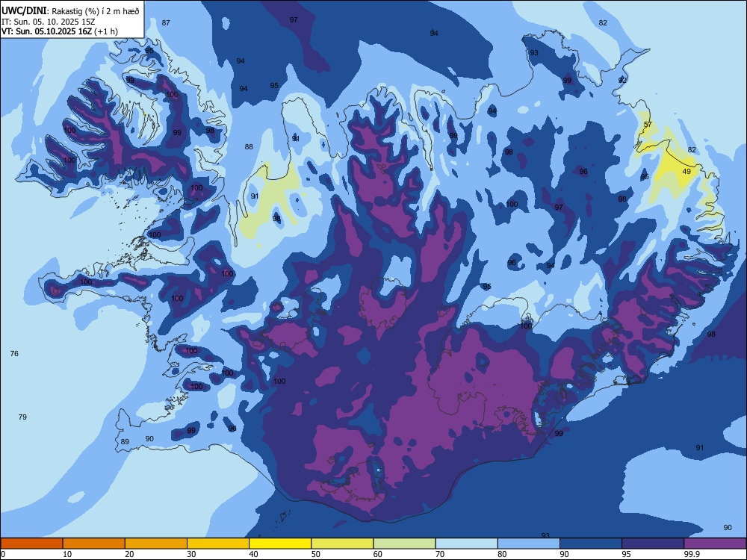The height and width of the screenshot is (560, 747).
Task: Click the map value '79'
Action: 22,417
